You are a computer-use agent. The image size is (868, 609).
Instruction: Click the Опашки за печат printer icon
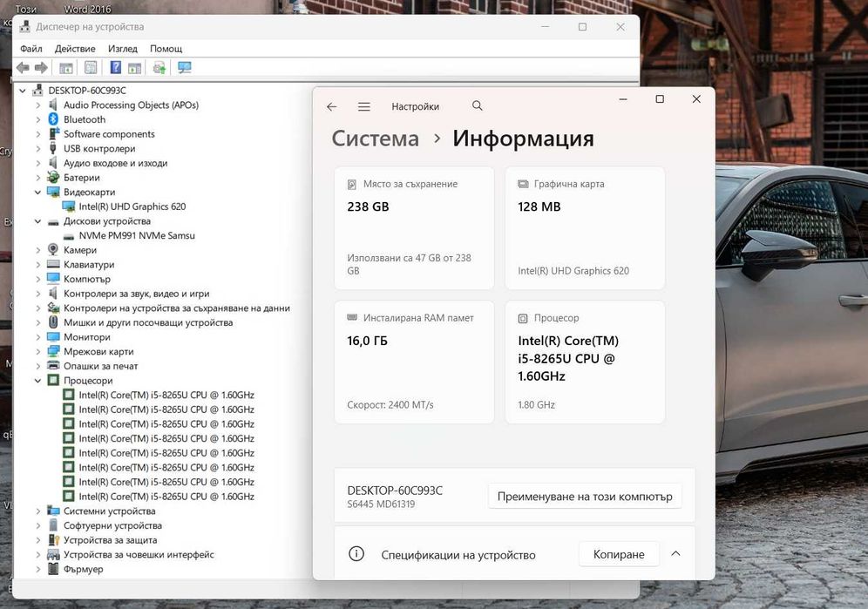click(x=53, y=365)
